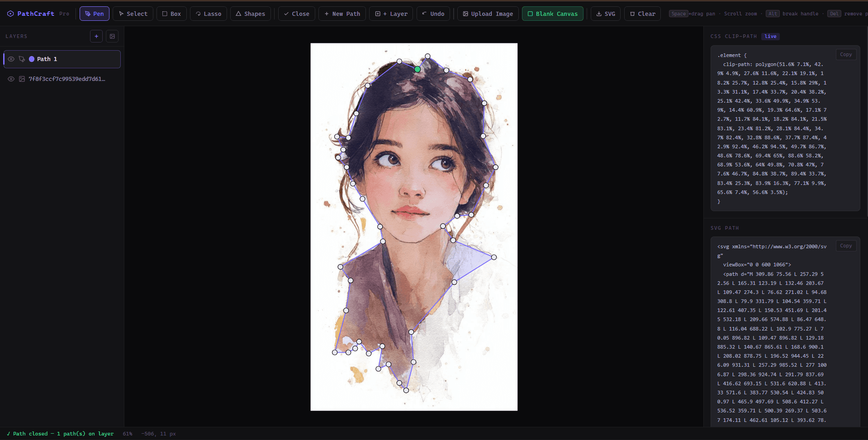This screenshot has height=440, width=868.
Task: Add a new layer with the plus icon in Layers
Action: (x=96, y=36)
